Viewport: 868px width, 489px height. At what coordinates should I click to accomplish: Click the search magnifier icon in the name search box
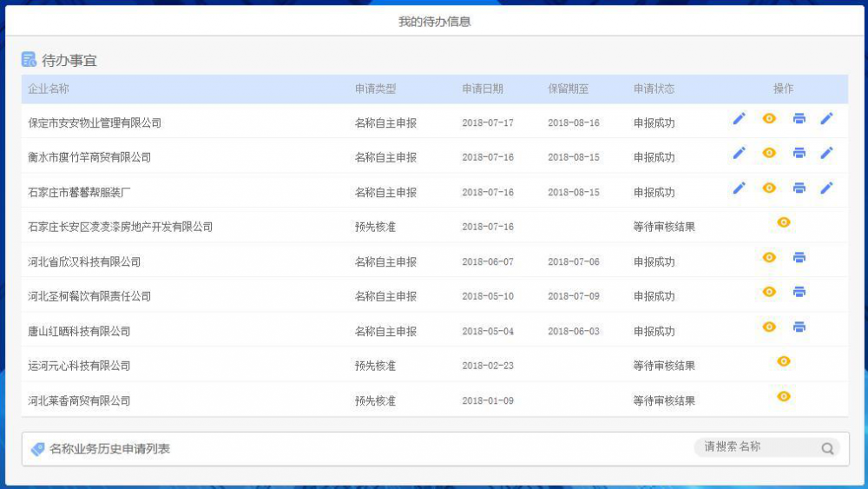(827, 448)
